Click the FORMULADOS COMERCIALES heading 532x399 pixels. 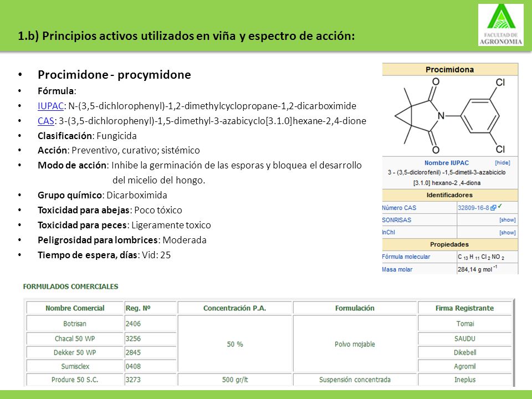[x=70, y=287]
